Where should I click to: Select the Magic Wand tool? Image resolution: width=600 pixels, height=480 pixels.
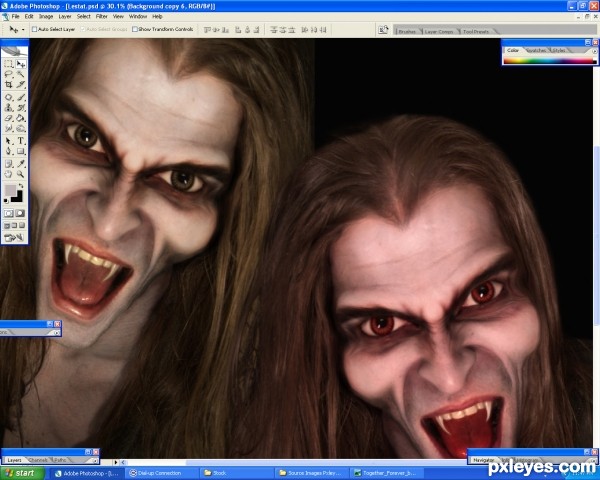click(21, 74)
